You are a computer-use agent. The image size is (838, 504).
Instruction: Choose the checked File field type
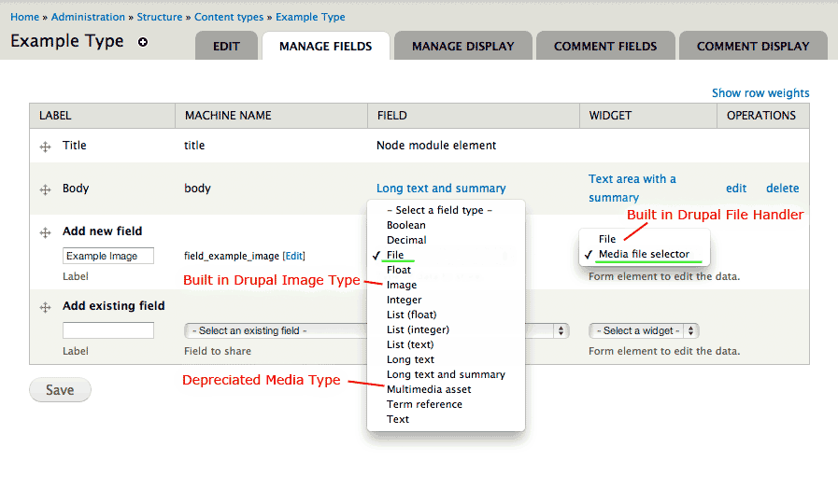[395, 255]
